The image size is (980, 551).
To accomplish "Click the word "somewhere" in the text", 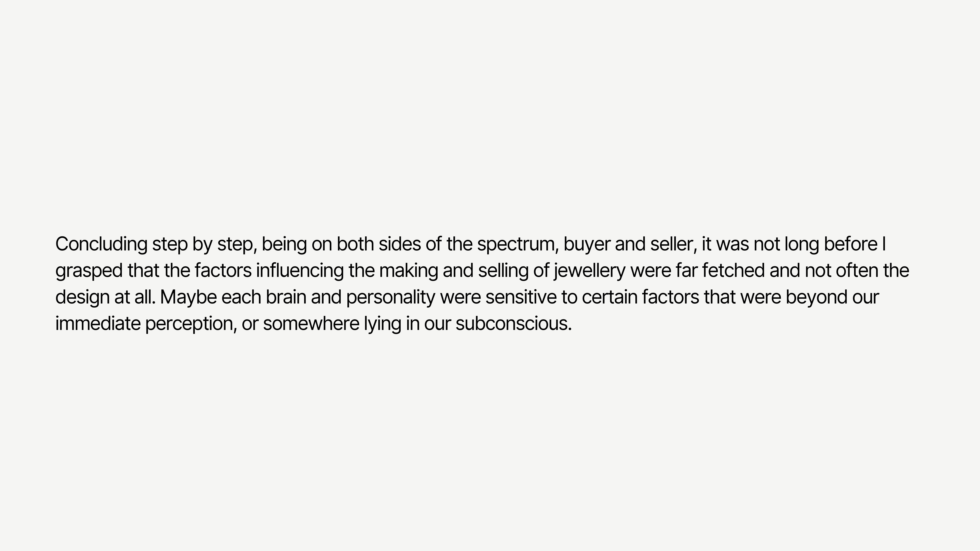I will click(x=311, y=324).
